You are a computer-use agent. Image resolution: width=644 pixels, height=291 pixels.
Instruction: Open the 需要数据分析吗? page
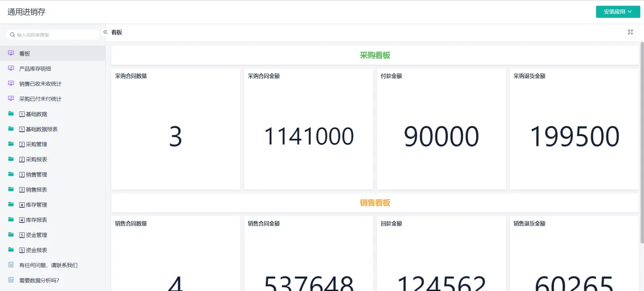pos(53,280)
